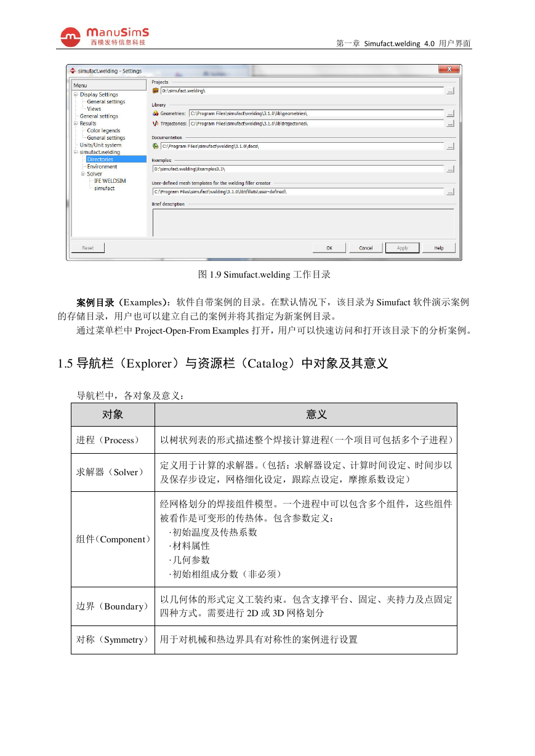Screen dimensions: 535x756
Task: Select the simufact solver entry
Action: coord(104,188)
